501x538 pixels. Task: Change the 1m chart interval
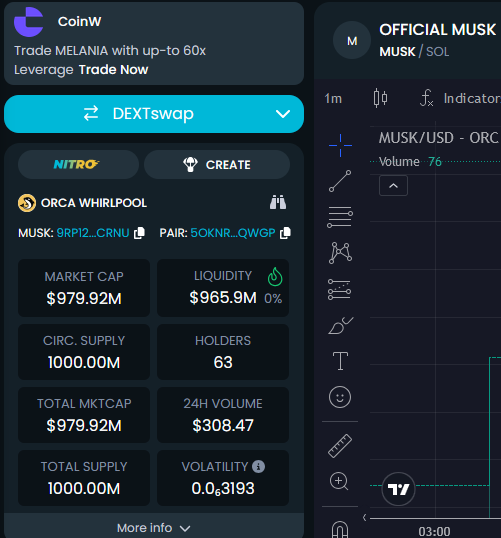[333, 98]
